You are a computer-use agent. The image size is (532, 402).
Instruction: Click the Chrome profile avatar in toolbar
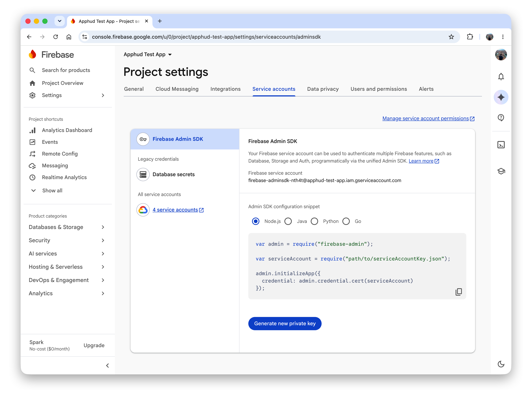(490, 37)
